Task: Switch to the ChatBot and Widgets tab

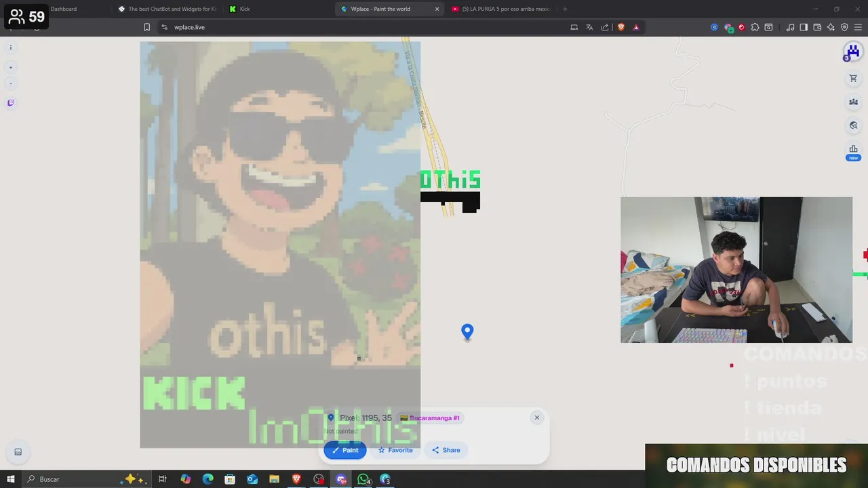Action: (166, 9)
